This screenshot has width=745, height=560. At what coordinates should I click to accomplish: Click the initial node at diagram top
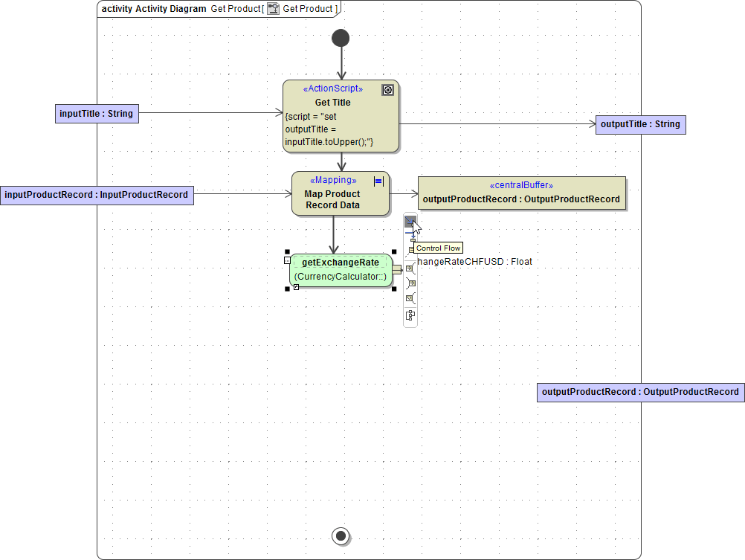tap(341, 37)
